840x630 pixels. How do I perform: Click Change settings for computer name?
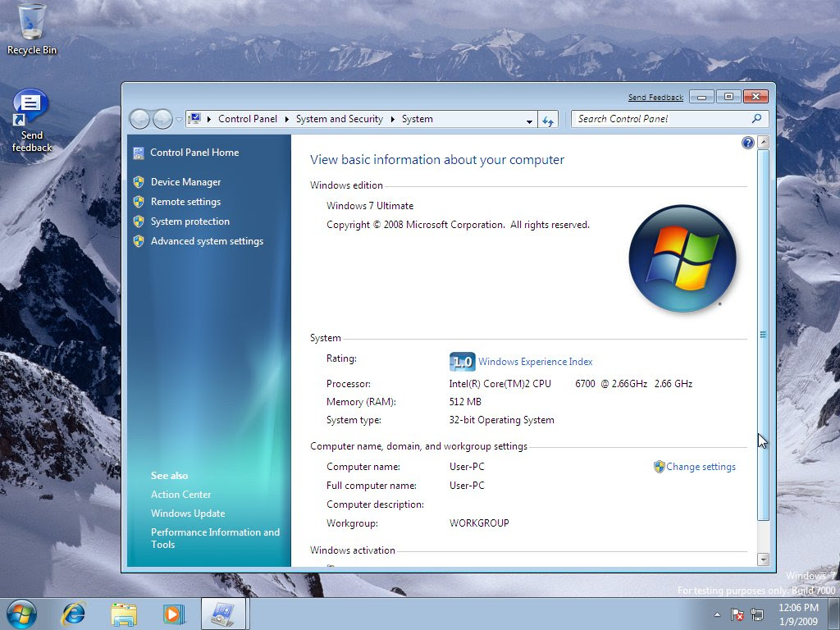click(x=701, y=467)
